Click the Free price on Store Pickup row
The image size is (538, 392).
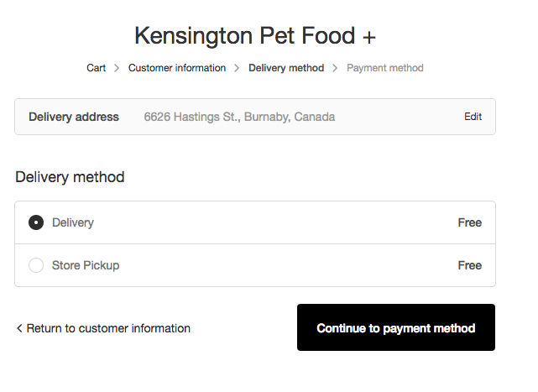pos(470,265)
